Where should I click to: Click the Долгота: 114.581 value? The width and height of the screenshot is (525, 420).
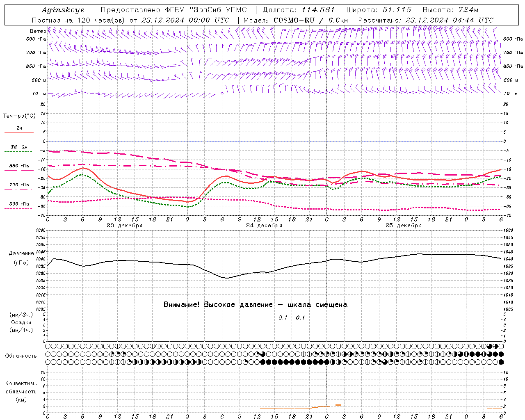(x=299, y=10)
